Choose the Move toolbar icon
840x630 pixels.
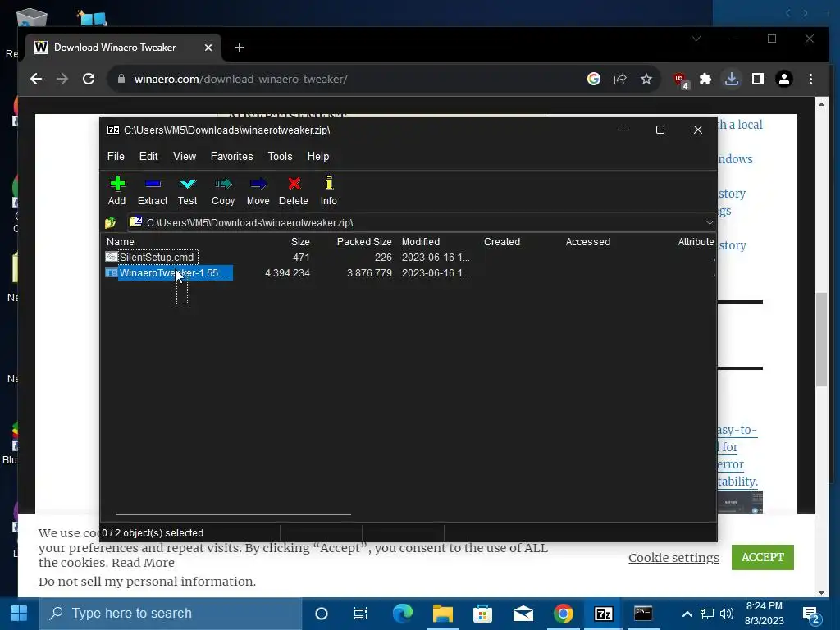258,191
